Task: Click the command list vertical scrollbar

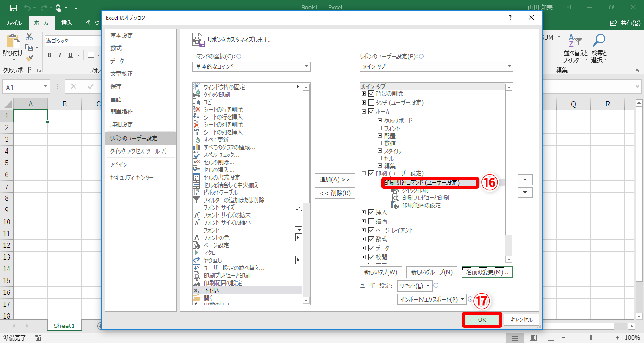Action: pyautogui.click(x=306, y=147)
